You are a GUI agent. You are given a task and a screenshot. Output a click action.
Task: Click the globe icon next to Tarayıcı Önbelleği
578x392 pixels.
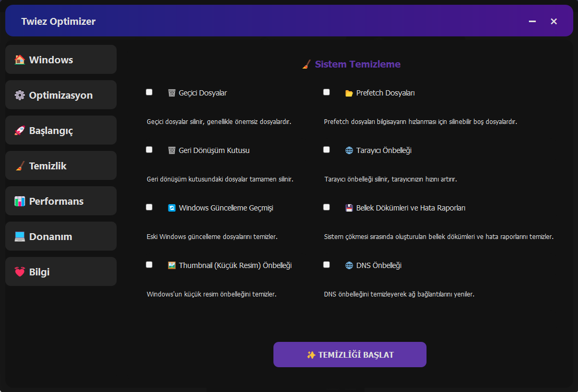(349, 150)
